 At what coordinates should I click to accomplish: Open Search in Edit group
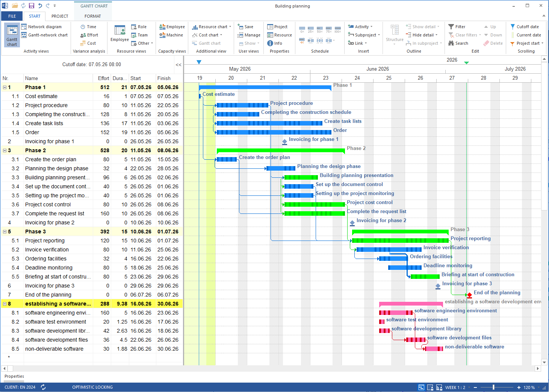pos(458,43)
